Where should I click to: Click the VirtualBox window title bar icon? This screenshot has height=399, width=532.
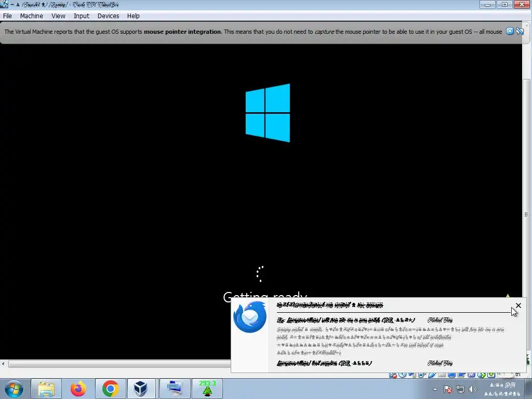[x=4, y=4]
